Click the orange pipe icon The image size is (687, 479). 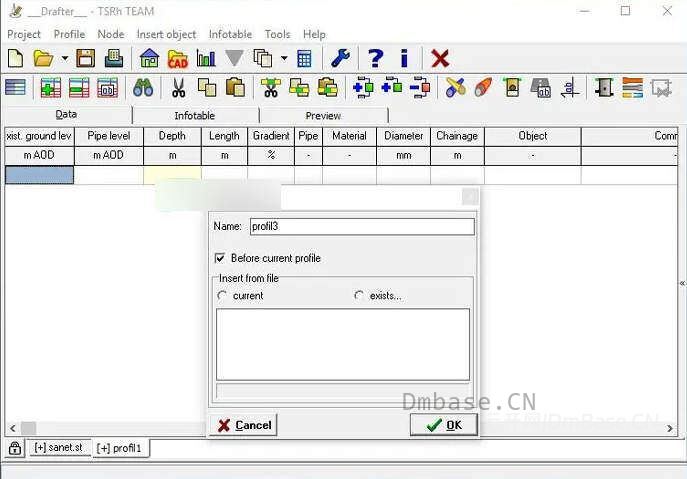[x=483, y=87]
